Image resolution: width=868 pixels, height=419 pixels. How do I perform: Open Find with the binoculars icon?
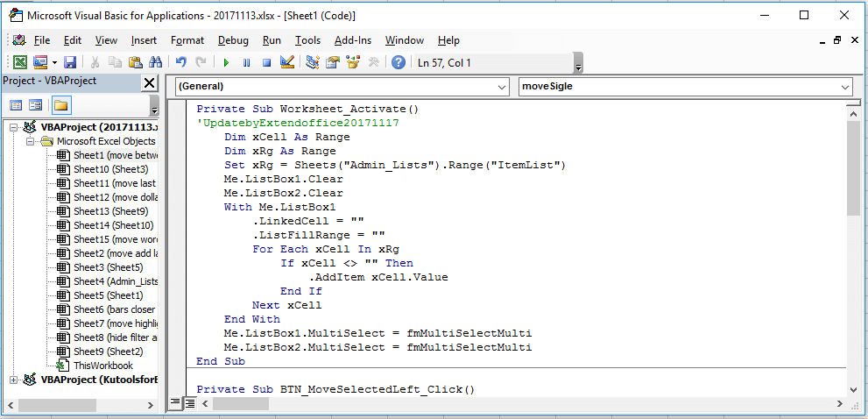pos(155,62)
